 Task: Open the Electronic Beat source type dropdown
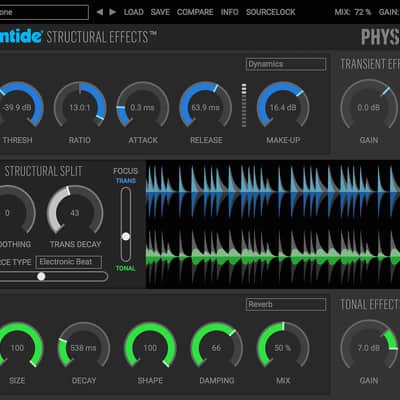point(69,262)
